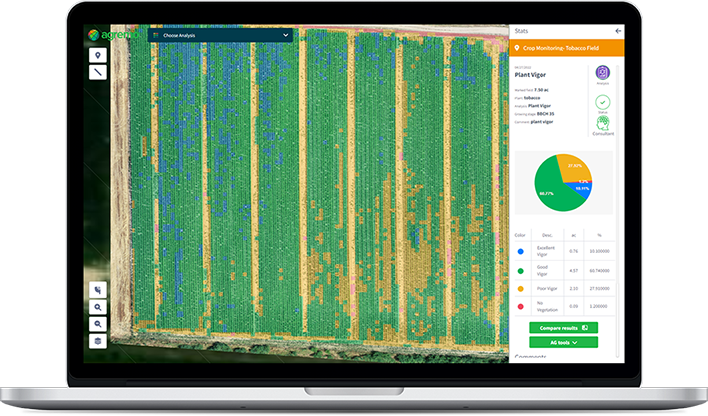
Task: Select the line measurement tool
Action: 98,72
